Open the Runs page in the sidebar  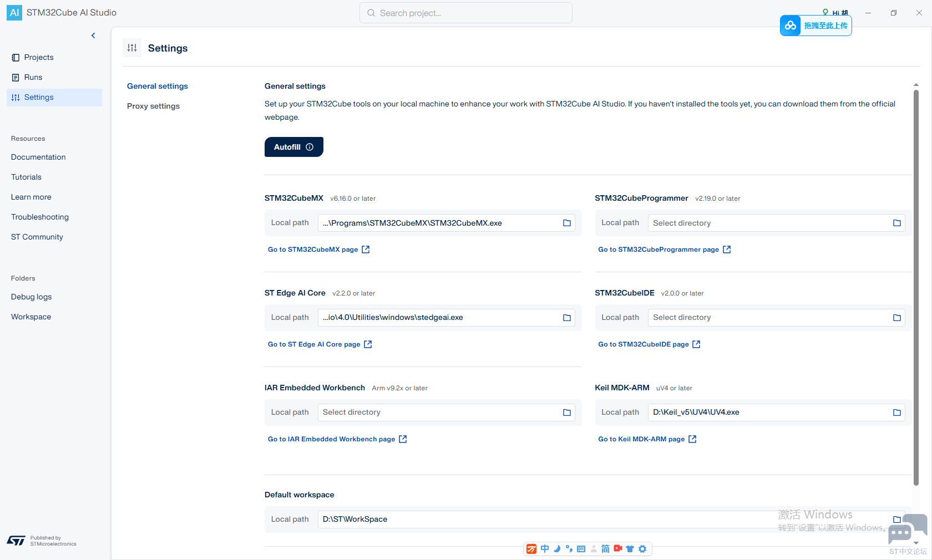(54, 77)
